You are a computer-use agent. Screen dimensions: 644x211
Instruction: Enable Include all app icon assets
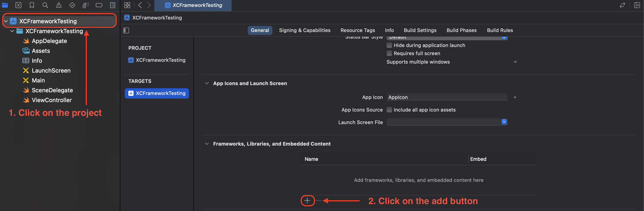click(389, 110)
